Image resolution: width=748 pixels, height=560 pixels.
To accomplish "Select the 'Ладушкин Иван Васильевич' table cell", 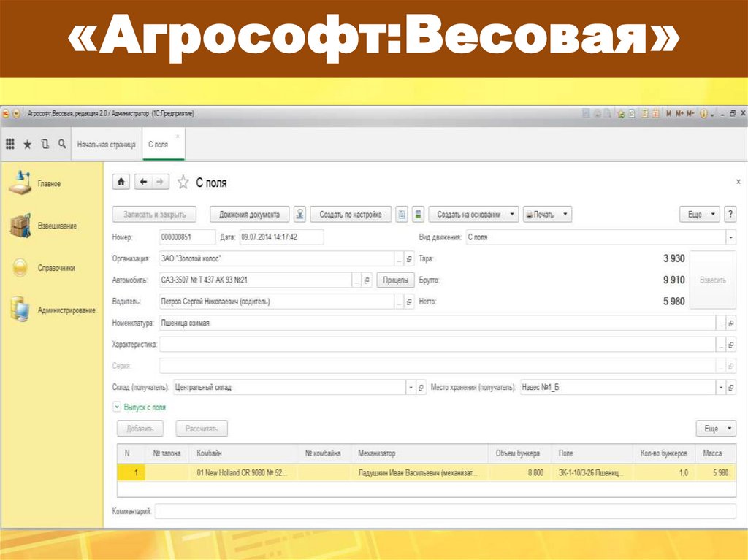I will click(x=420, y=472).
